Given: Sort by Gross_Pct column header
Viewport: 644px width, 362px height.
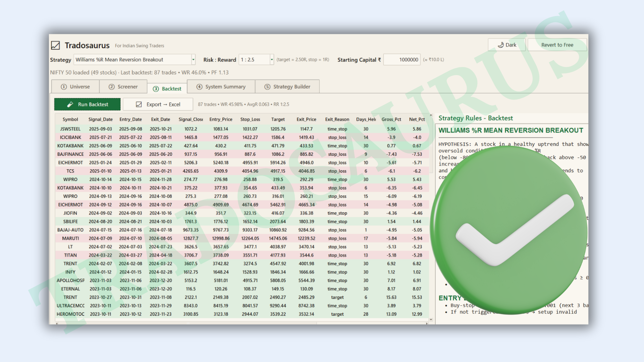Looking at the screenshot, I should click(391, 119).
